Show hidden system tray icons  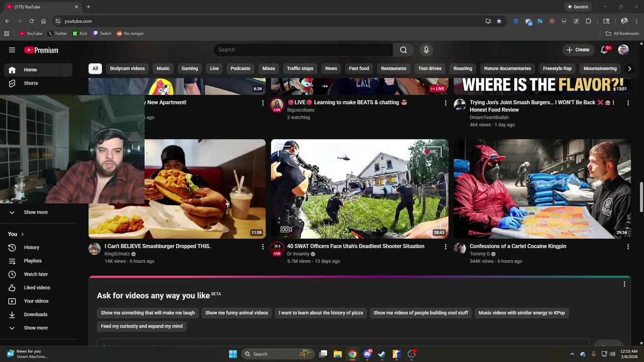point(572,354)
